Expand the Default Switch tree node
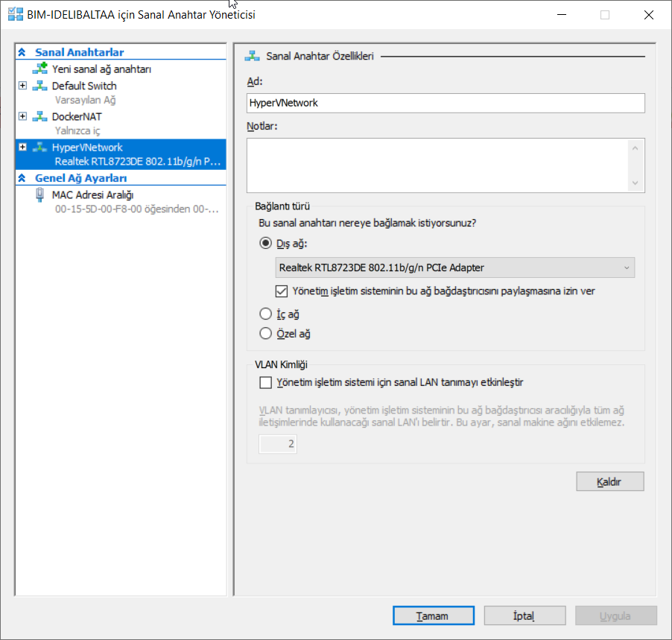The image size is (672, 640). point(22,86)
